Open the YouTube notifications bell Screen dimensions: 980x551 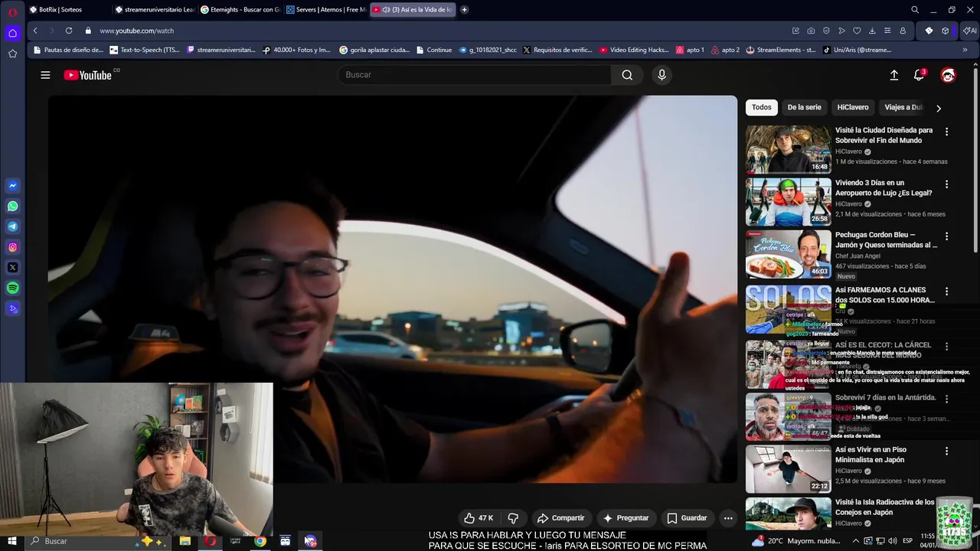click(920, 75)
